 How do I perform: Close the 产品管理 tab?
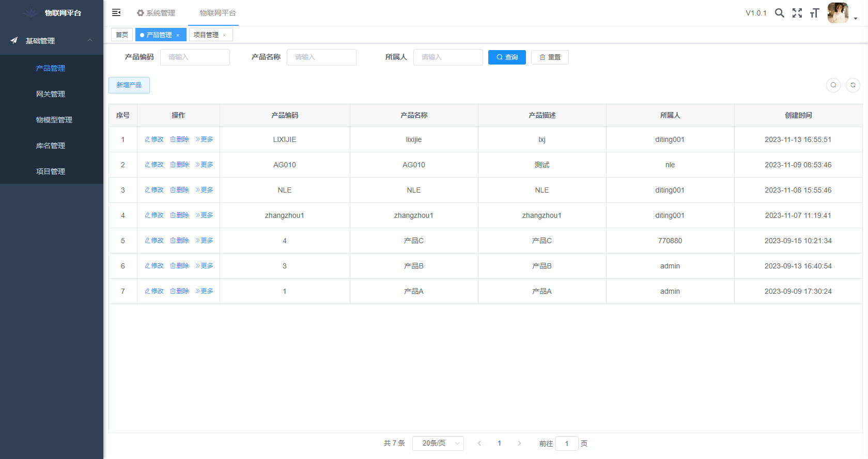178,35
